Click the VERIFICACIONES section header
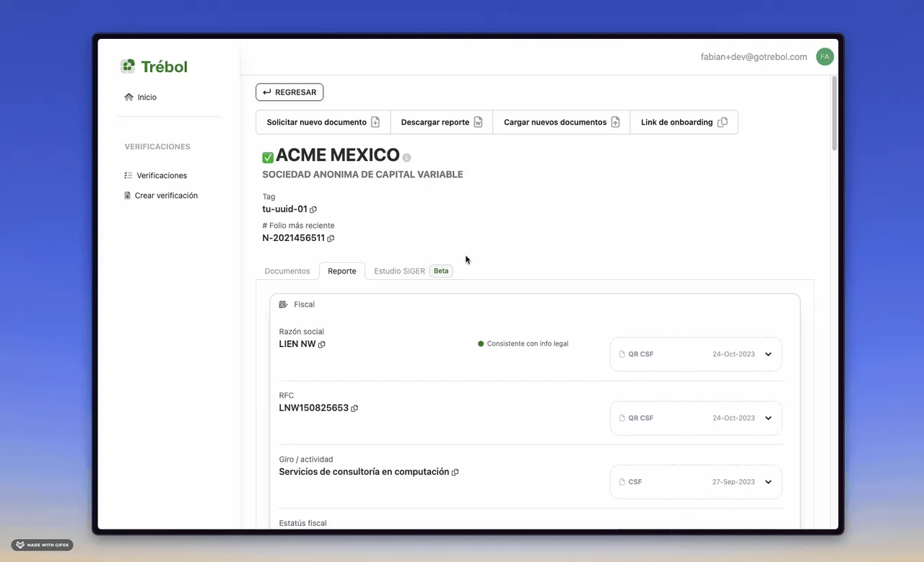924x562 pixels. click(x=157, y=146)
